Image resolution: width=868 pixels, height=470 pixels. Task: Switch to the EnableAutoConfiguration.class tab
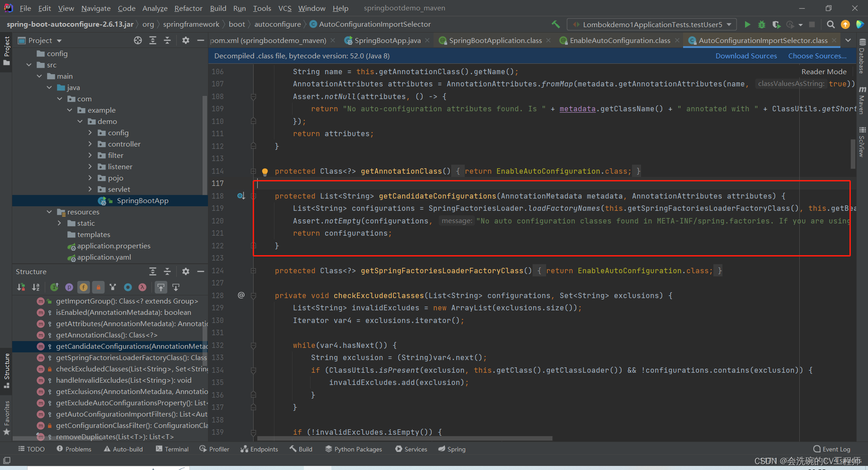coord(620,41)
